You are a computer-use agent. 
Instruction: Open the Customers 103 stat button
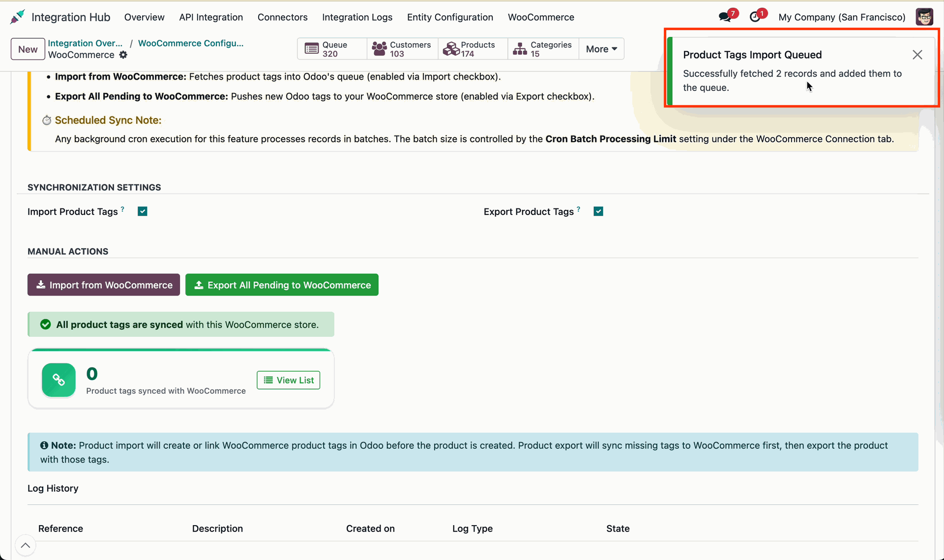[402, 49]
